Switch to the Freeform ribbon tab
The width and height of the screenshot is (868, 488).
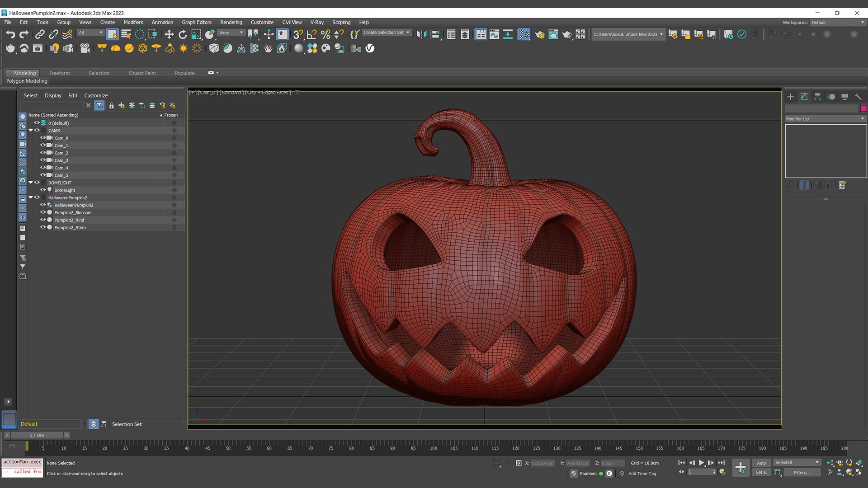coord(60,73)
